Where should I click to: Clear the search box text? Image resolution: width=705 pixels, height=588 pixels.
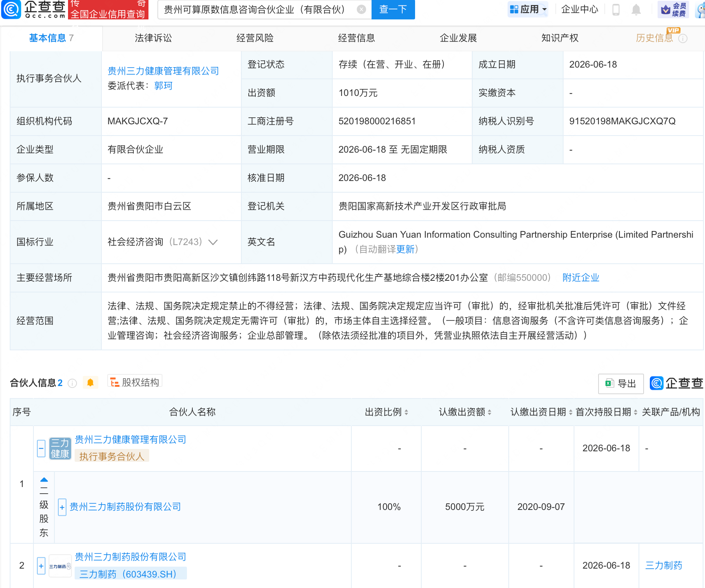[361, 9]
